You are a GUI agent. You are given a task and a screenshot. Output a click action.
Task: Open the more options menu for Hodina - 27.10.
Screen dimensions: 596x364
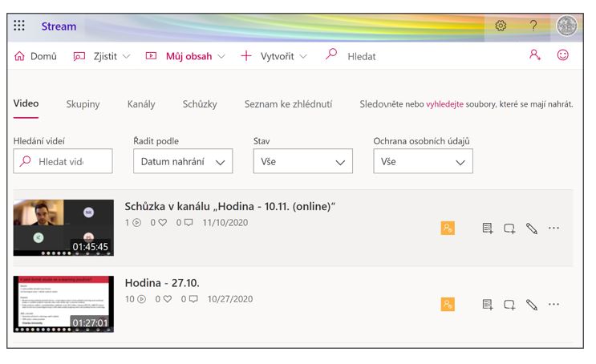[x=553, y=305]
